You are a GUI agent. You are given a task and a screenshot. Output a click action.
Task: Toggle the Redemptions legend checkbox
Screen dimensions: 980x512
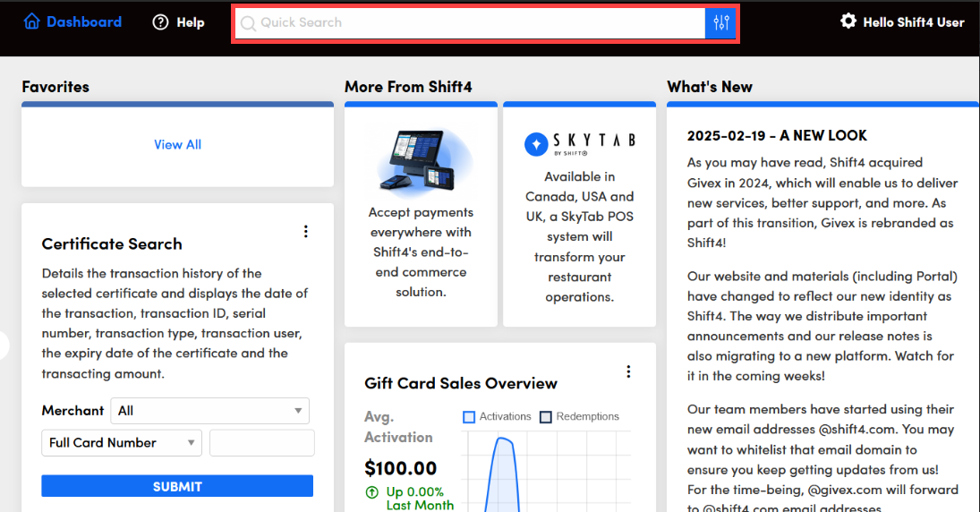pos(546,417)
